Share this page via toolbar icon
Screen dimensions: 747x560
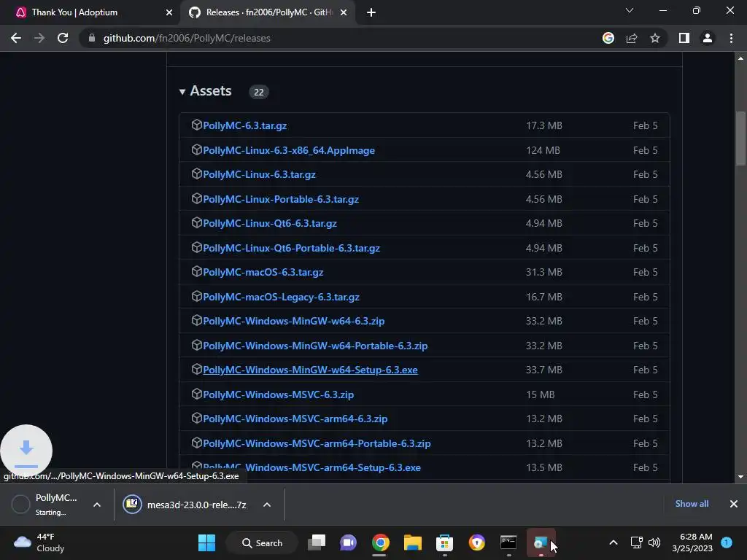tap(632, 38)
